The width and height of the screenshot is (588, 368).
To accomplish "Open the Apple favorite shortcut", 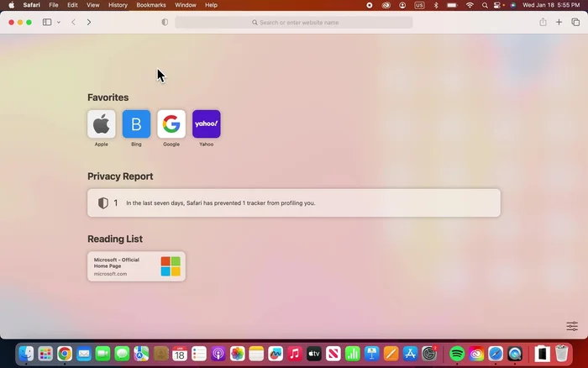I will click(101, 124).
